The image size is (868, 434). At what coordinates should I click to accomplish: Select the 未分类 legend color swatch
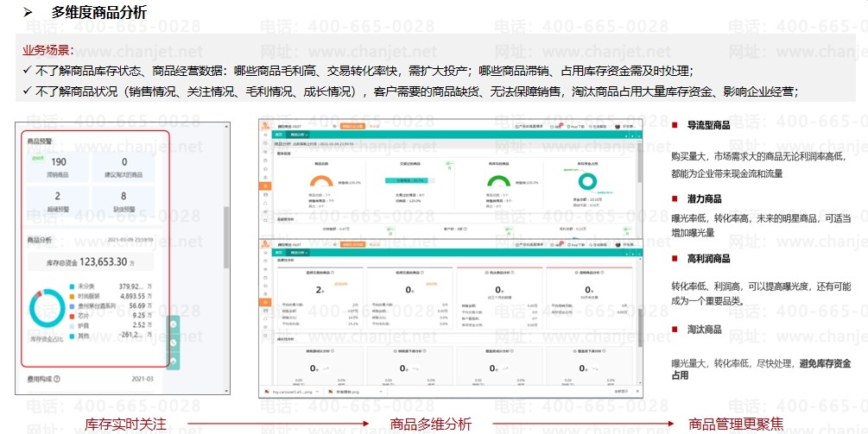coord(72,286)
